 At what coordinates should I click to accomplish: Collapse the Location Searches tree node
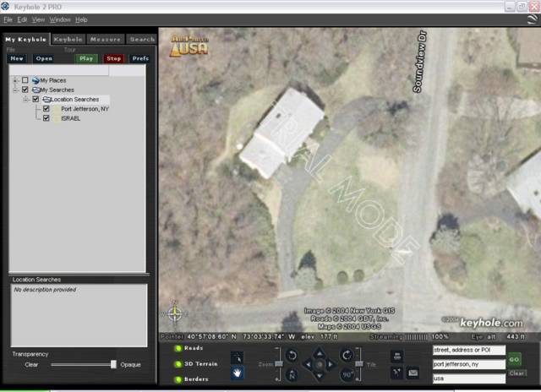tap(25, 100)
